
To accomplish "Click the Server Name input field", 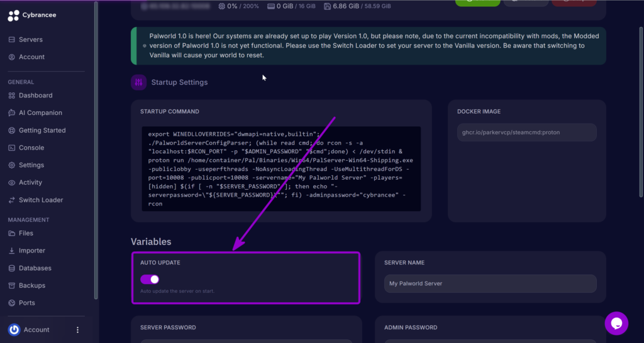I will pos(491,283).
